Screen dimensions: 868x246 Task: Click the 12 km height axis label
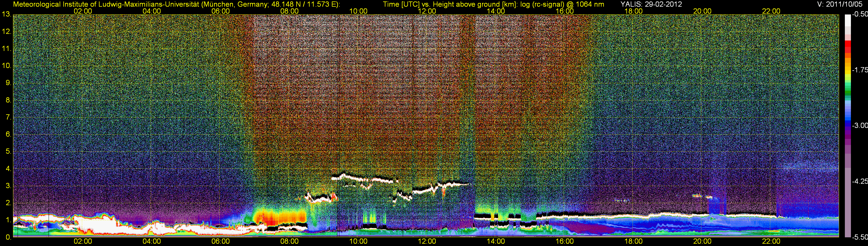click(x=6, y=32)
